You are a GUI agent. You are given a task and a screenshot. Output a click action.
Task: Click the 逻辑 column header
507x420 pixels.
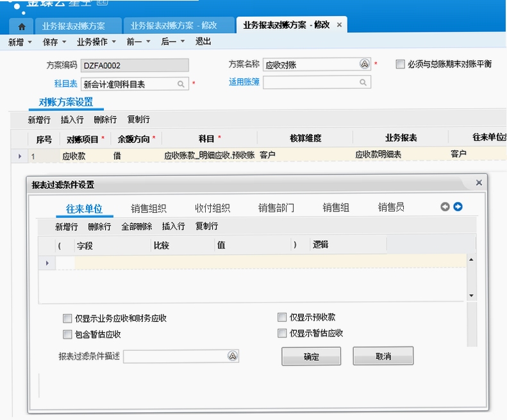pyautogui.click(x=348, y=244)
